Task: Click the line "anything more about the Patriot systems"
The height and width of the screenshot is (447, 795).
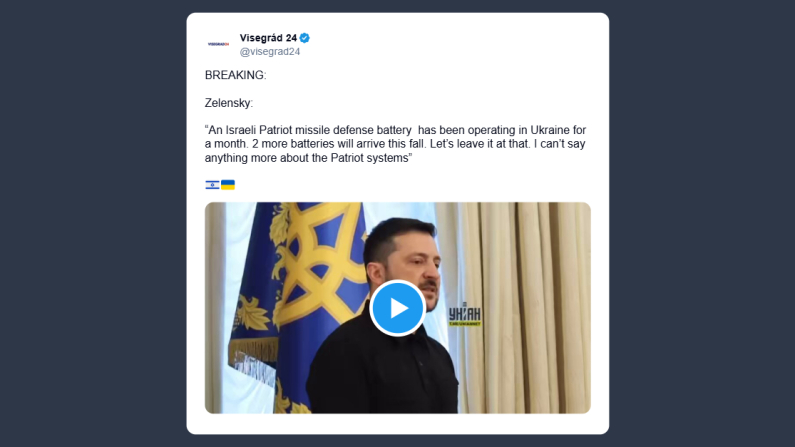Action: tap(308, 158)
